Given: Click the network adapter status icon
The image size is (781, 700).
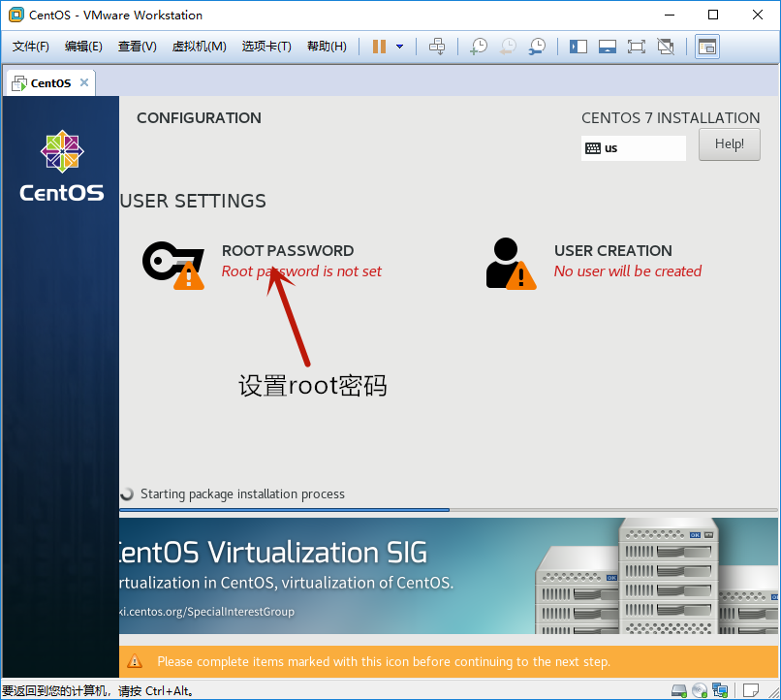Looking at the screenshot, I should pyautogui.click(x=720, y=690).
